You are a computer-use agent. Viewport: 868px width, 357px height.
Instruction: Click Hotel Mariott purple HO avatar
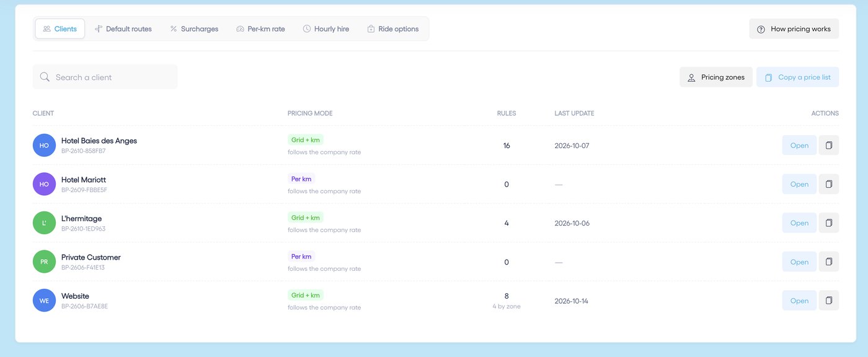pos(44,184)
